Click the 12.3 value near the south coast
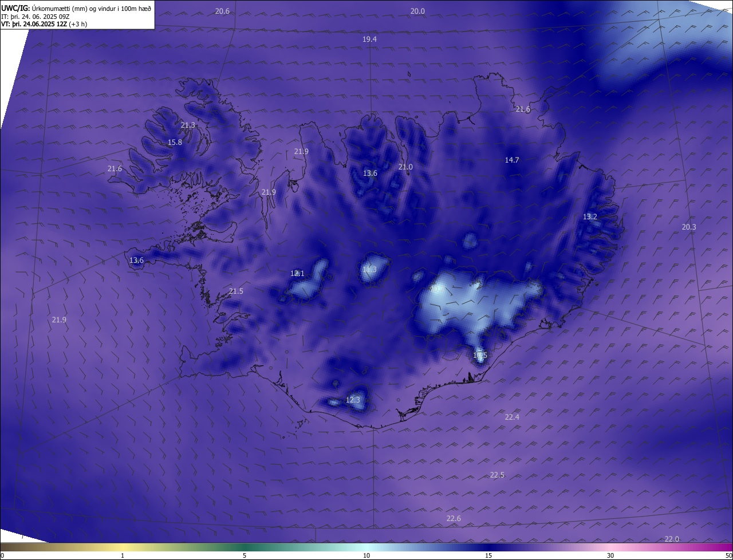This screenshot has width=733, height=560. [x=353, y=400]
